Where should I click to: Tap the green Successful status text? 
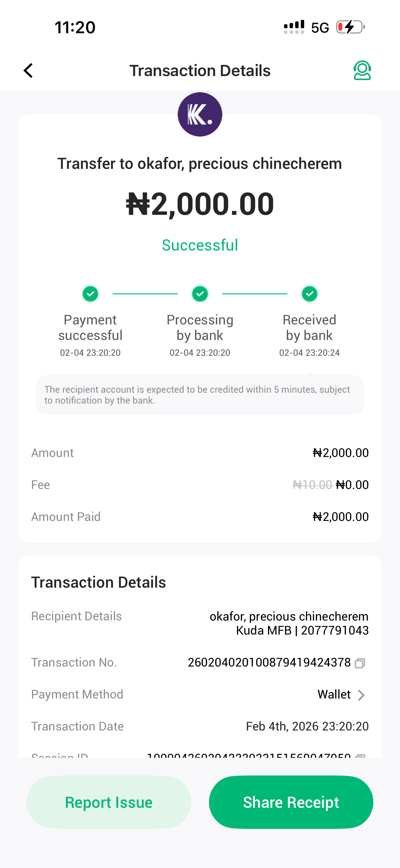coord(200,245)
